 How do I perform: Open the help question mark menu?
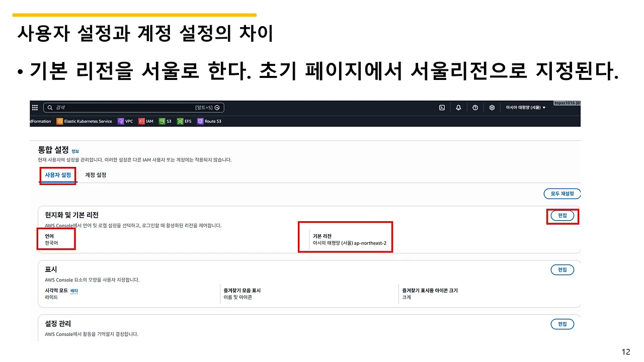[475, 108]
